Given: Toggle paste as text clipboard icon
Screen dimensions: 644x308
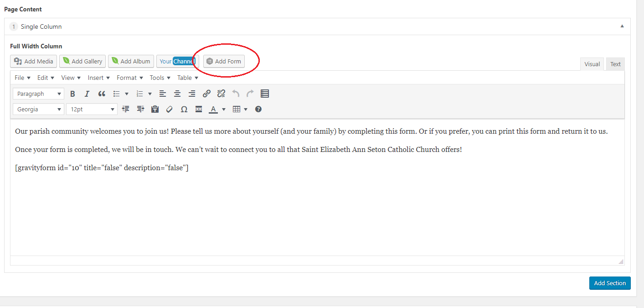Looking at the screenshot, I should click(x=155, y=110).
